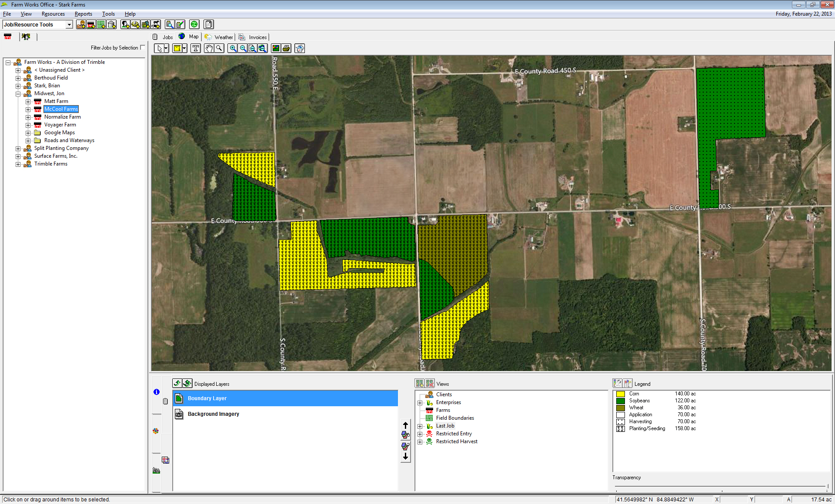Open the Reports menu

tap(83, 14)
